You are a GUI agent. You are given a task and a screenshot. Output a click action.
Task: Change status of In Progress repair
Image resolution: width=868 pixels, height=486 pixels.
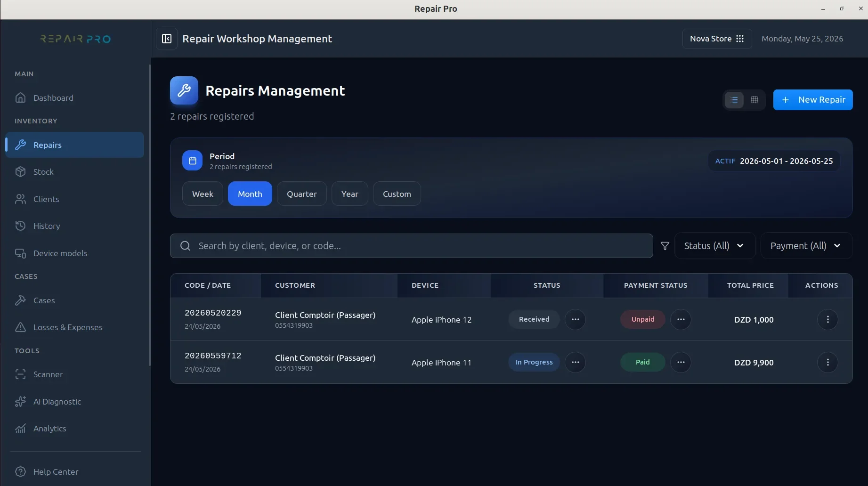(x=575, y=363)
